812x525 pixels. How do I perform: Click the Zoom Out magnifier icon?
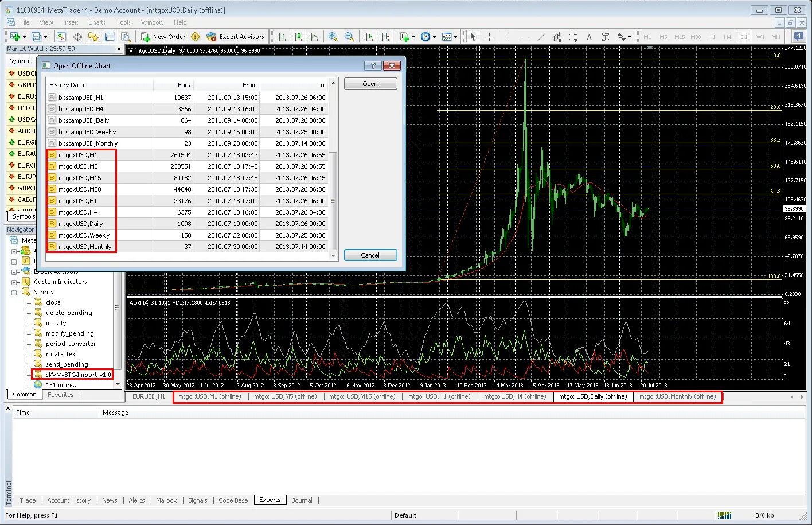349,37
